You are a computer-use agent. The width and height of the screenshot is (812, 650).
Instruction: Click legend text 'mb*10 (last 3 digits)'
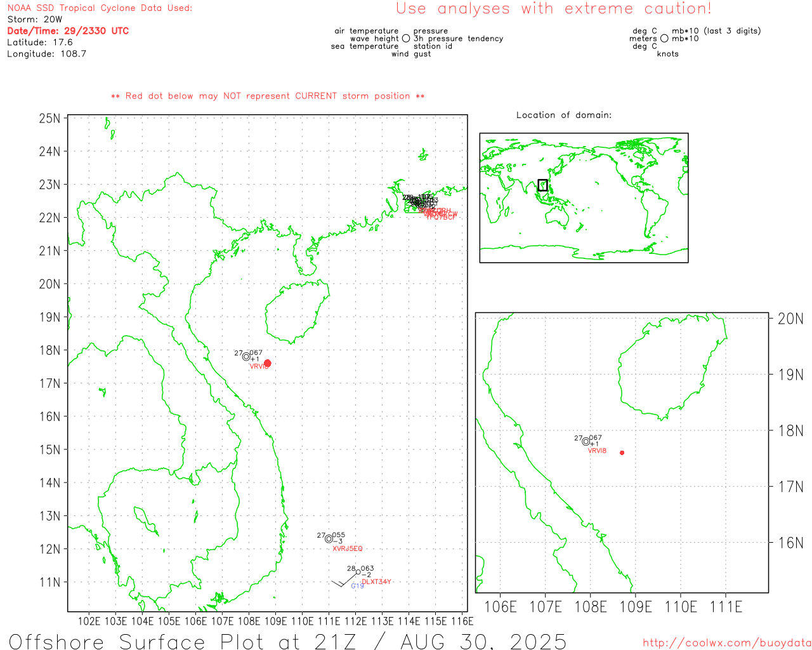click(716, 31)
